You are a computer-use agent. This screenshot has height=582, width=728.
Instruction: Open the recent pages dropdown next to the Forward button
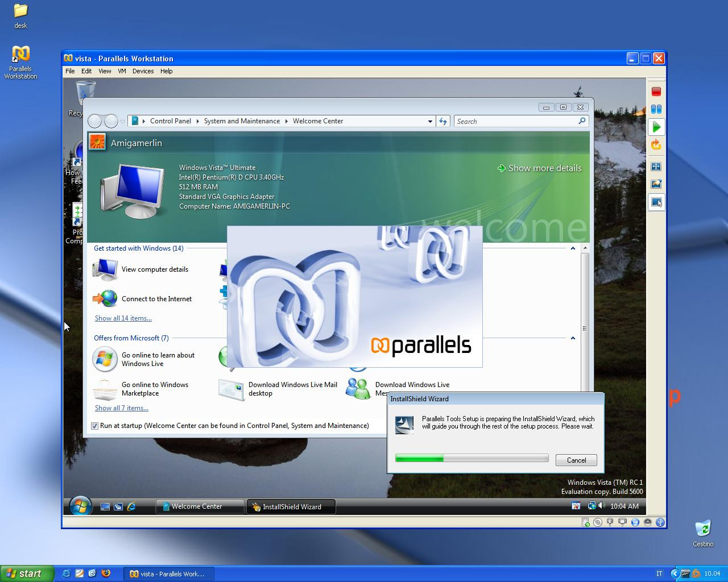click(x=122, y=122)
